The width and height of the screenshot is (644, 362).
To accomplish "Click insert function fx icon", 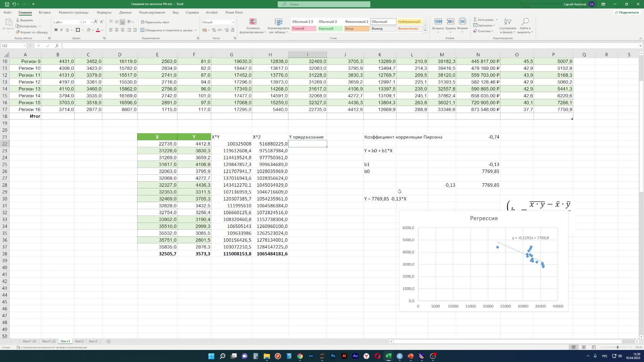I will [57, 46].
